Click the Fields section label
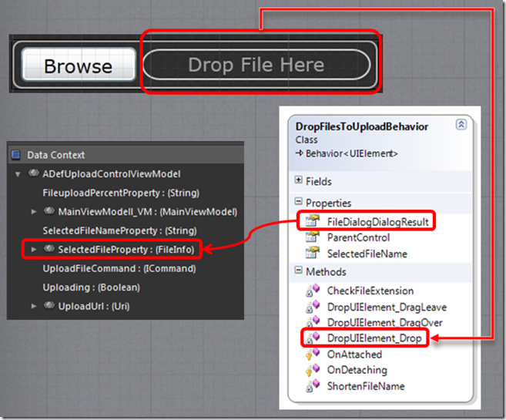506x420 pixels. pos(319,181)
